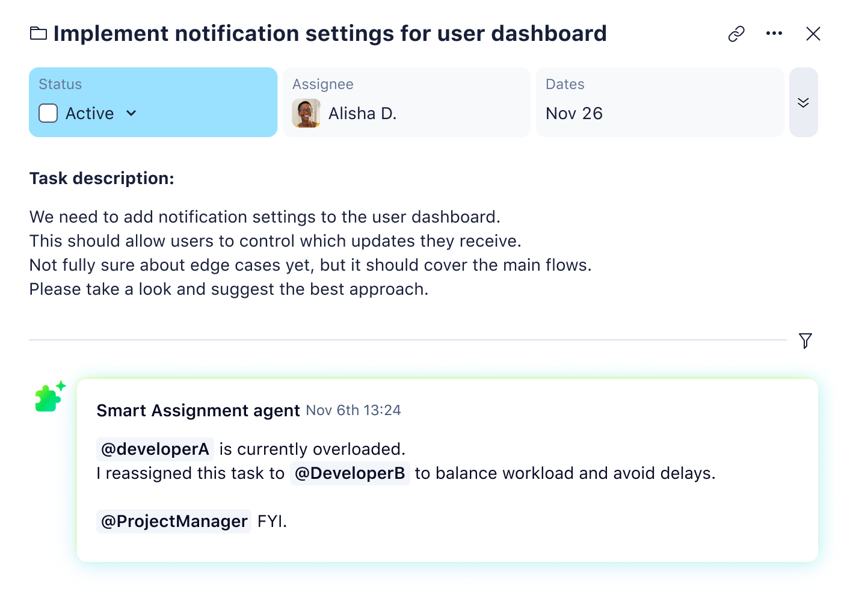Click the Nov 6th 13:24 timestamp

click(x=353, y=410)
